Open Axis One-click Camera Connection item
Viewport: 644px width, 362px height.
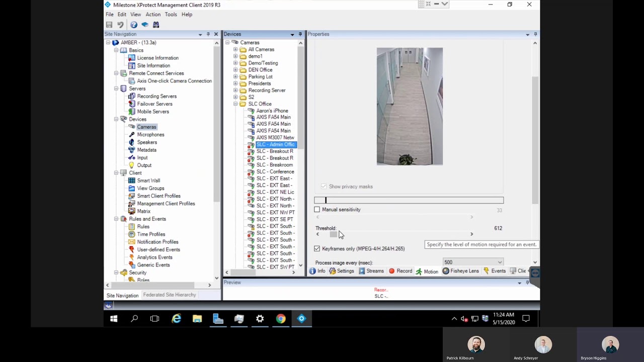pos(174,81)
